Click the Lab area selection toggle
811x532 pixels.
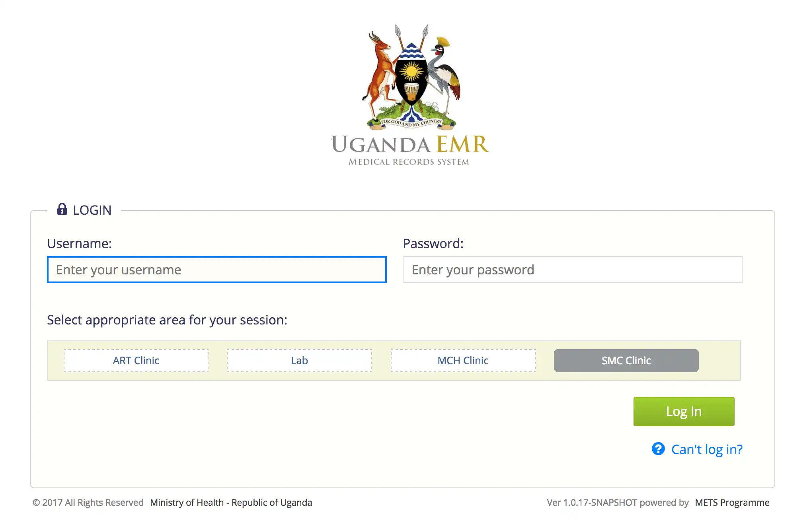tap(299, 360)
